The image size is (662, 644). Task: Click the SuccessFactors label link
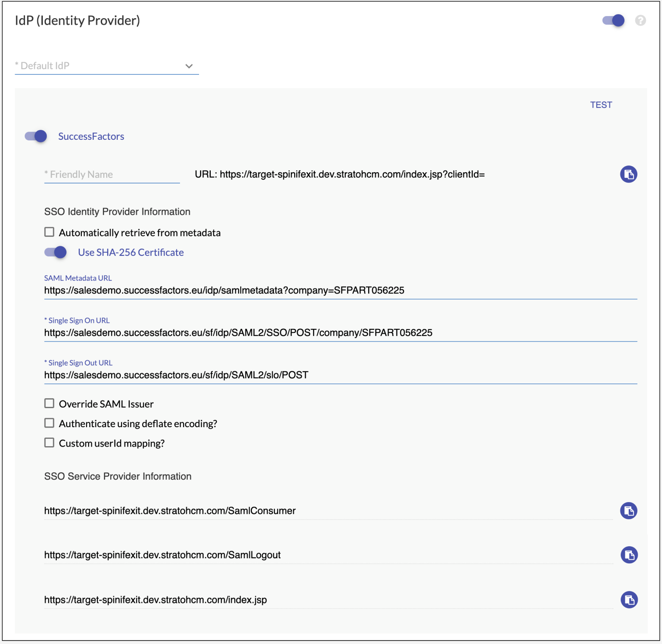click(91, 136)
